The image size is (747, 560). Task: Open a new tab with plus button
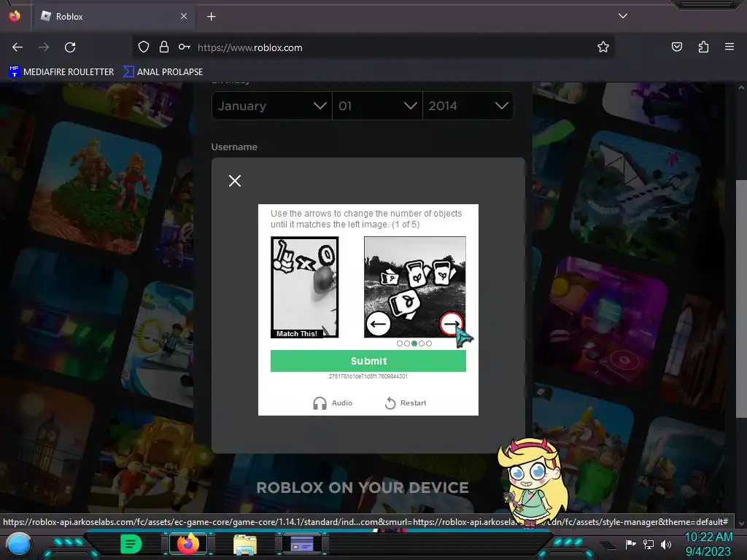pyautogui.click(x=211, y=17)
